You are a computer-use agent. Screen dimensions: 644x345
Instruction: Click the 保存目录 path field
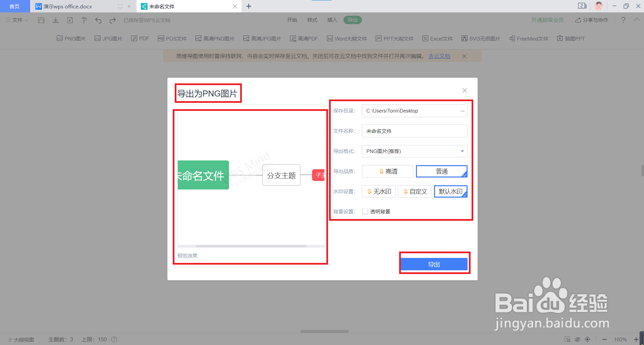[415, 111]
